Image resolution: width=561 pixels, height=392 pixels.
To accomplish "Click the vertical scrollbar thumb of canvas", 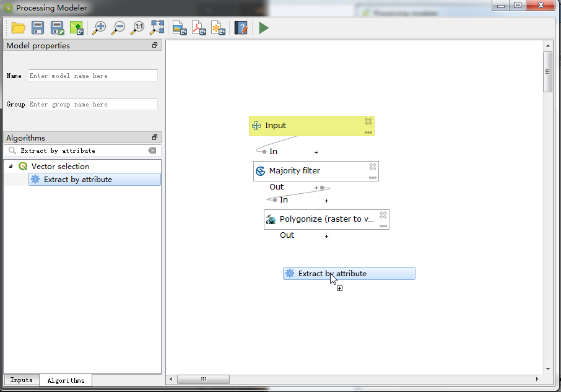I will (x=548, y=72).
